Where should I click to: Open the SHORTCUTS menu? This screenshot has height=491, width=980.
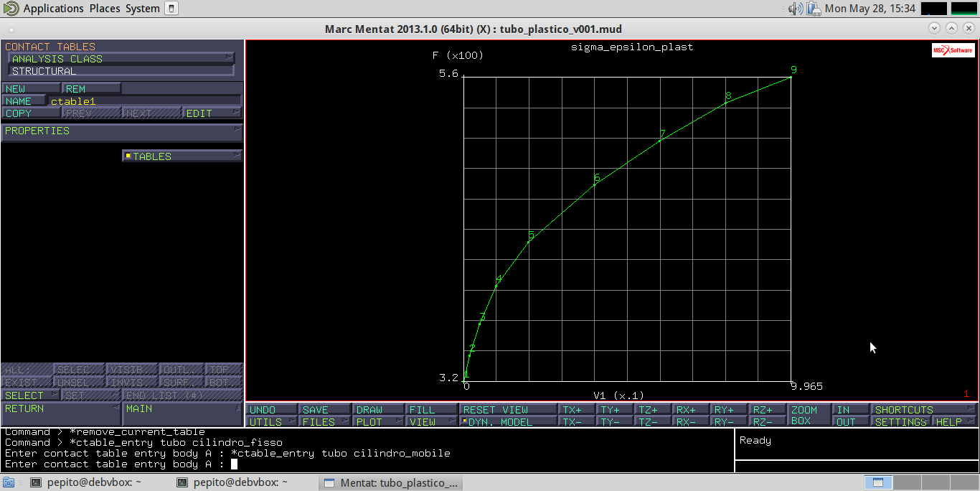[925, 410]
